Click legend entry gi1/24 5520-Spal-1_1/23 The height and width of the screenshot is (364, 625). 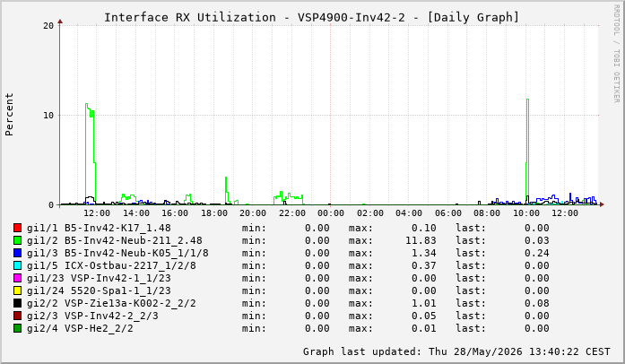99,290
